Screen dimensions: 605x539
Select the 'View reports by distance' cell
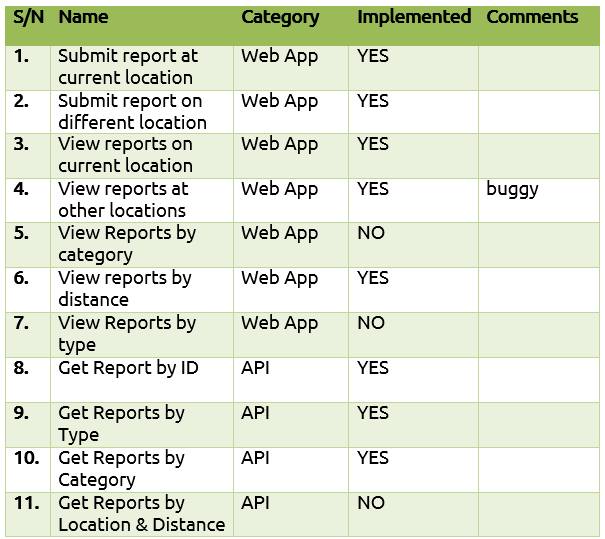pos(142,290)
